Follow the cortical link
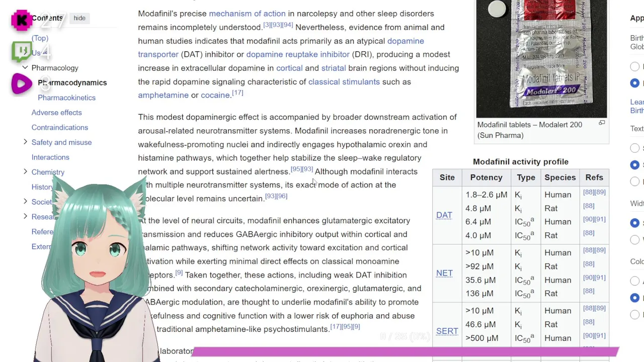 click(x=289, y=68)
